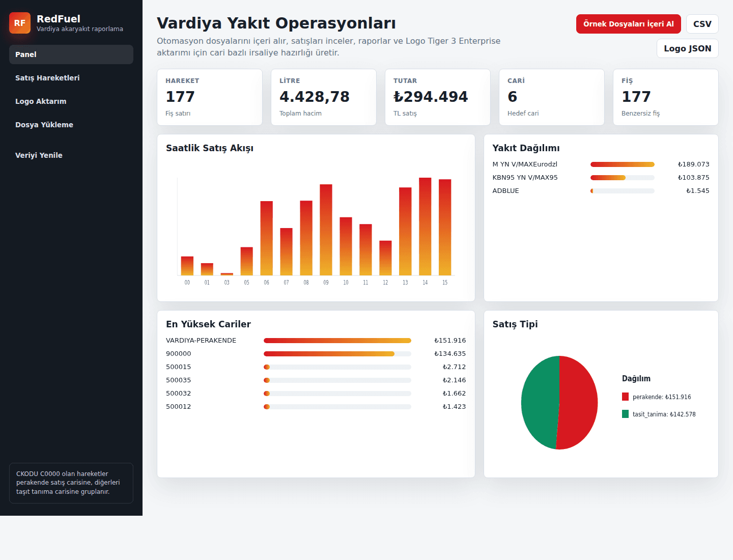Go to Satış Hareketleri section
The height and width of the screenshot is (560, 733).
point(71,78)
